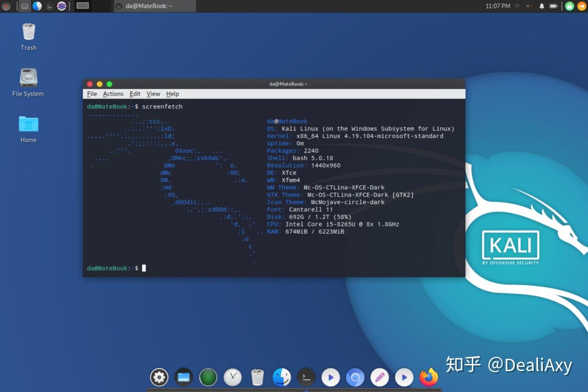Image resolution: width=588 pixels, height=392 pixels.
Task: Click the 'WM: Xfwm4' line
Action: coord(284,180)
